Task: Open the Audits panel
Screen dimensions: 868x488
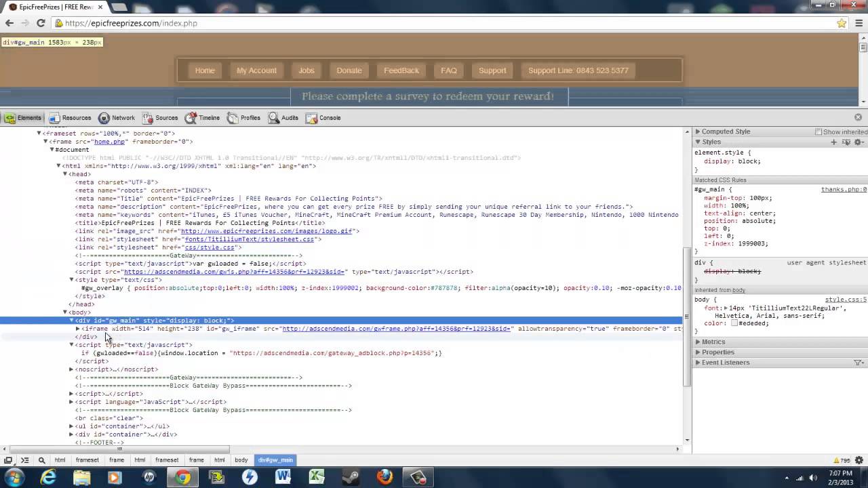Action: pyautogui.click(x=283, y=118)
